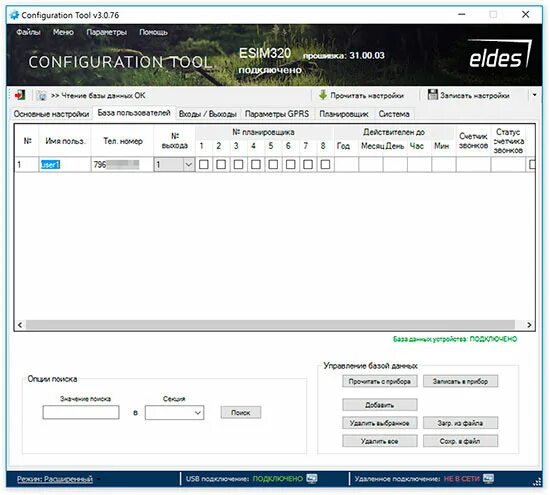Tick scheduler 4 checkbox for user1
This screenshot has height=495, width=550.
pyautogui.click(x=256, y=164)
